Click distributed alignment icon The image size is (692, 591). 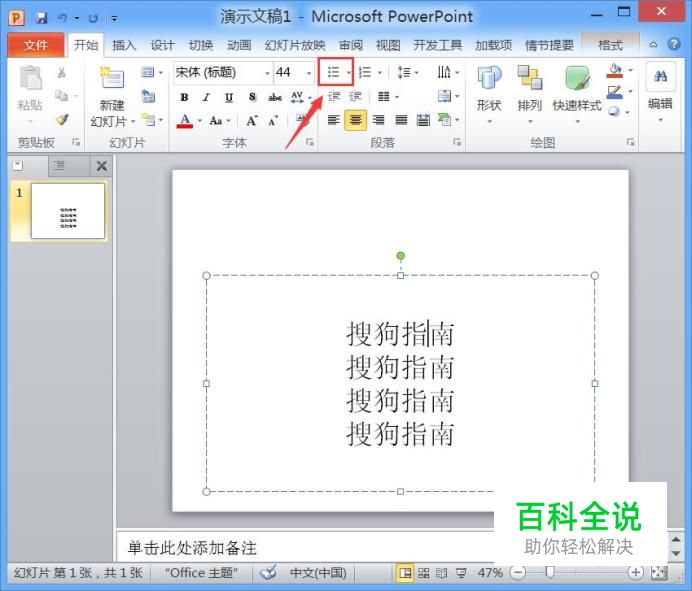click(x=423, y=120)
